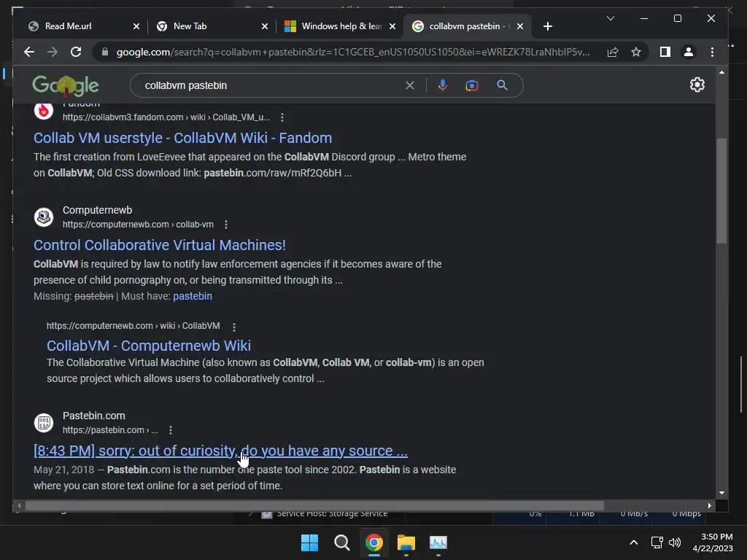
Task: Bookmark this page with the star icon
Action: [x=636, y=52]
